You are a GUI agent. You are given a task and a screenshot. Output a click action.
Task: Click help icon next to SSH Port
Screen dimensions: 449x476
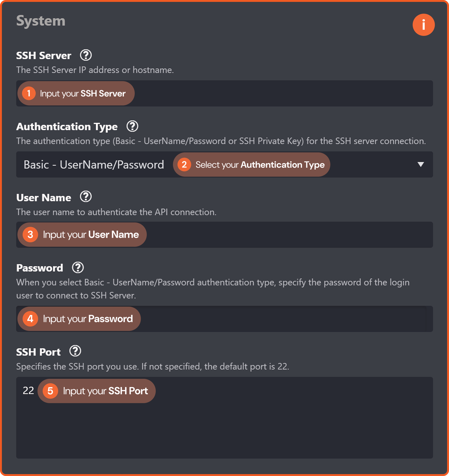(75, 351)
